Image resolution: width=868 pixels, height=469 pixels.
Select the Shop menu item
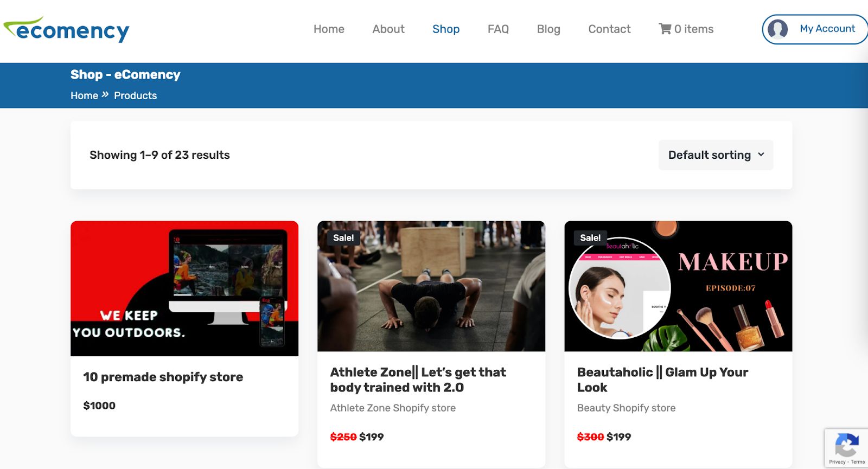coord(446,29)
